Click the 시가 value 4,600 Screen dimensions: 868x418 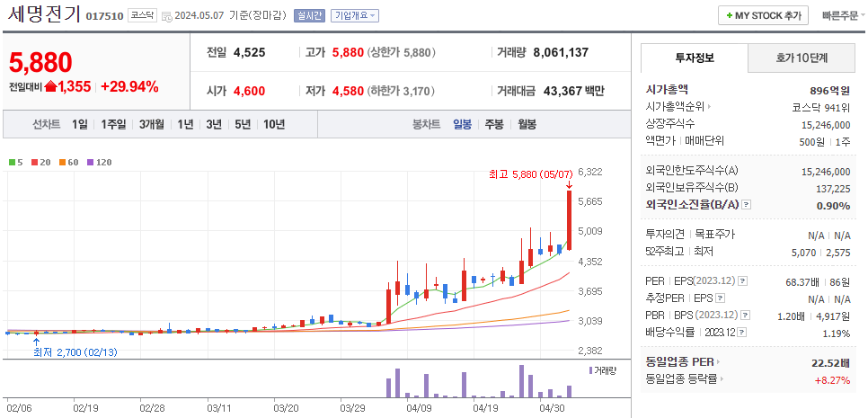pyautogui.click(x=249, y=91)
